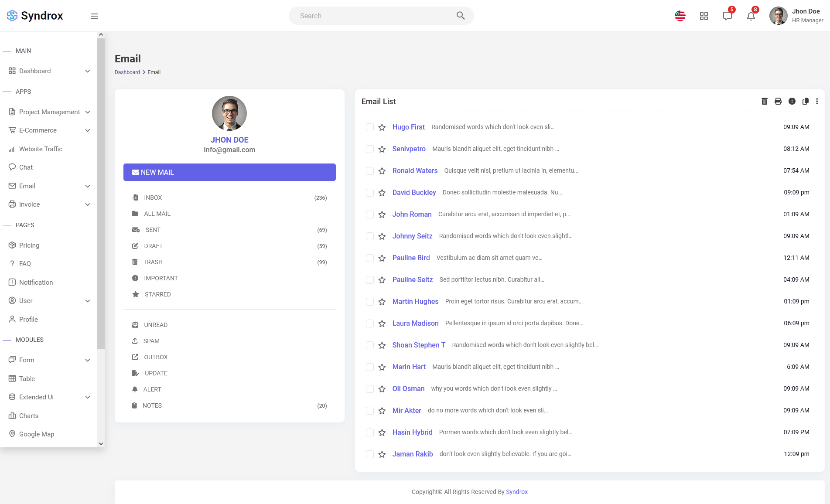Open the SENT mail folder
This screenshot has width=830, height=504.
click(229, 230)
